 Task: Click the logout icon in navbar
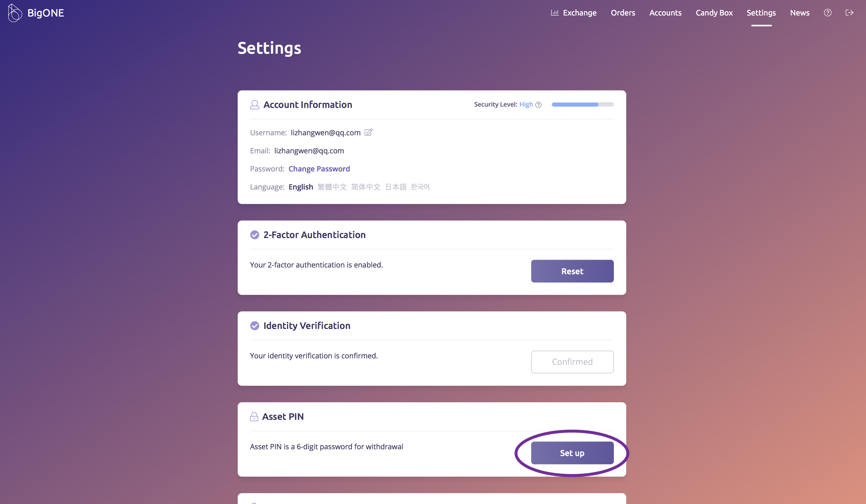849,13
